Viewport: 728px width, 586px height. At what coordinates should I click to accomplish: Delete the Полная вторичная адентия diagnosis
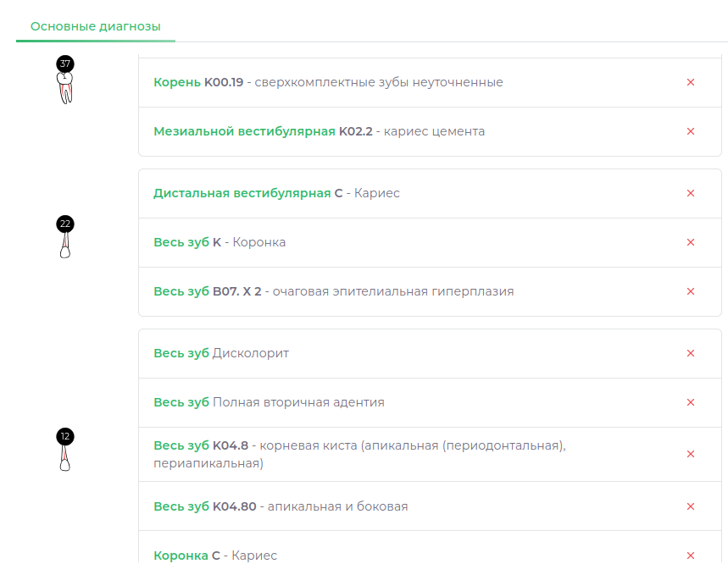pyautogui.click(x=692, y=402)
